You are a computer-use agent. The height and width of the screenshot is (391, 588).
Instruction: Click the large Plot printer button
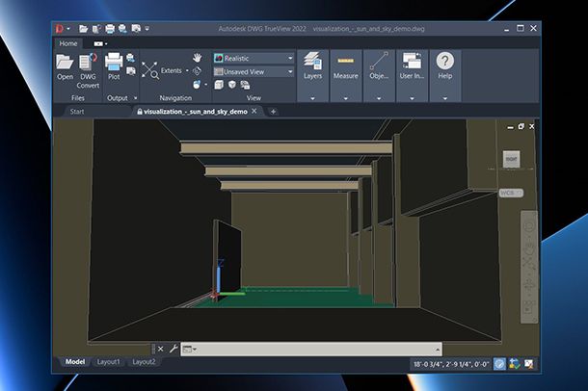[114, 66]
